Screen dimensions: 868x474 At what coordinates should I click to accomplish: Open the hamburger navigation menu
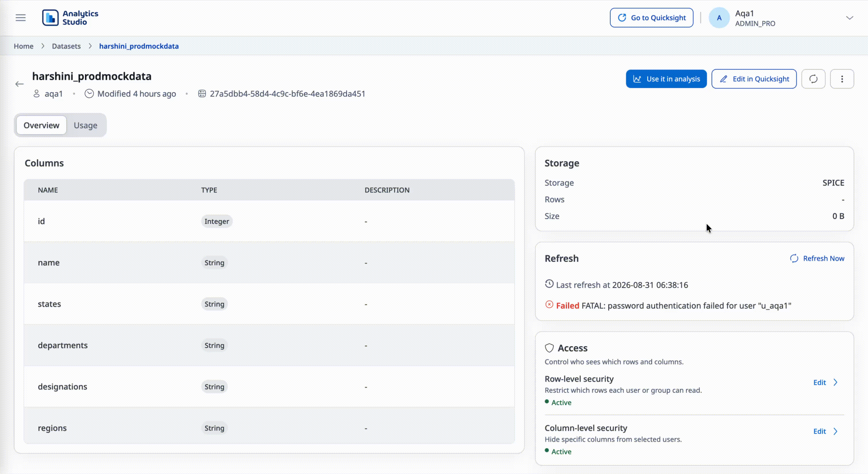point(21,18)
